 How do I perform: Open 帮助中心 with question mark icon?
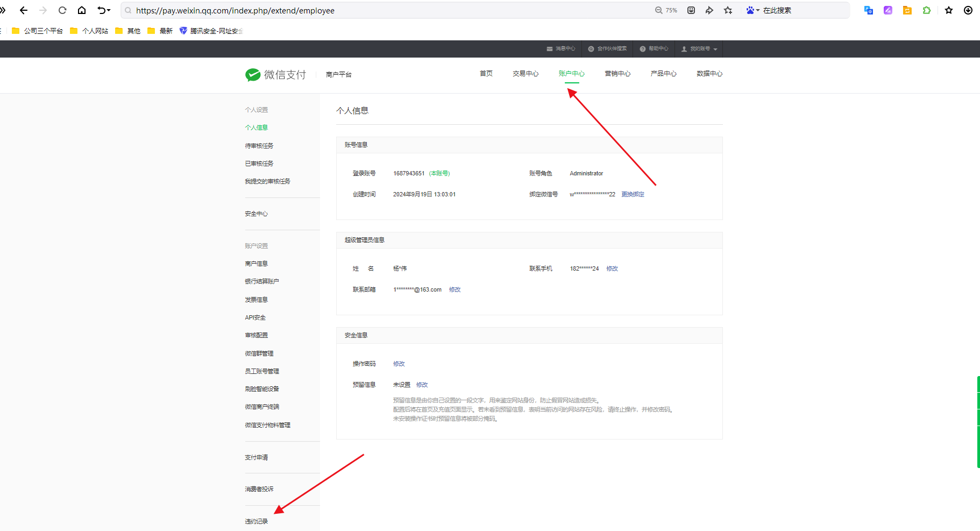654,49
